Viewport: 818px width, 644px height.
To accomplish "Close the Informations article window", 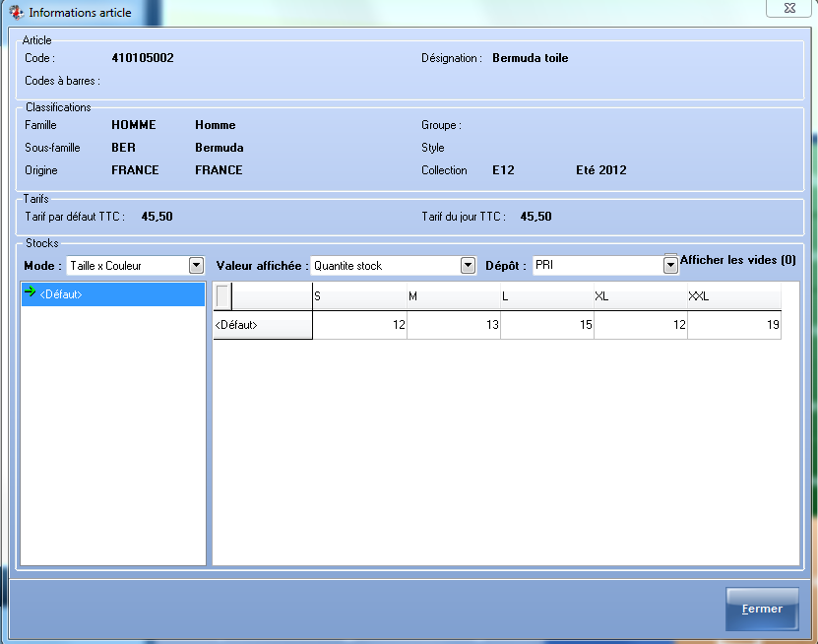I will pos(790,9).
